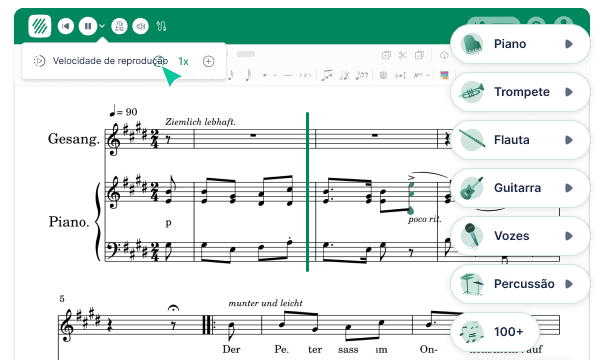Viewport: 600px width, 360px height.
Task: Add a tie between notes
Action: point(288,75)
